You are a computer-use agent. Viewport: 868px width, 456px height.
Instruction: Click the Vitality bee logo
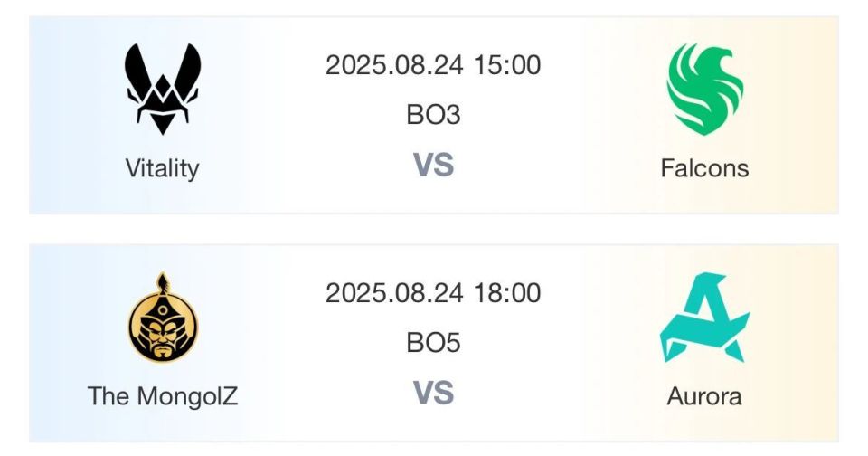pyautogui.click(x=162, y=89)
